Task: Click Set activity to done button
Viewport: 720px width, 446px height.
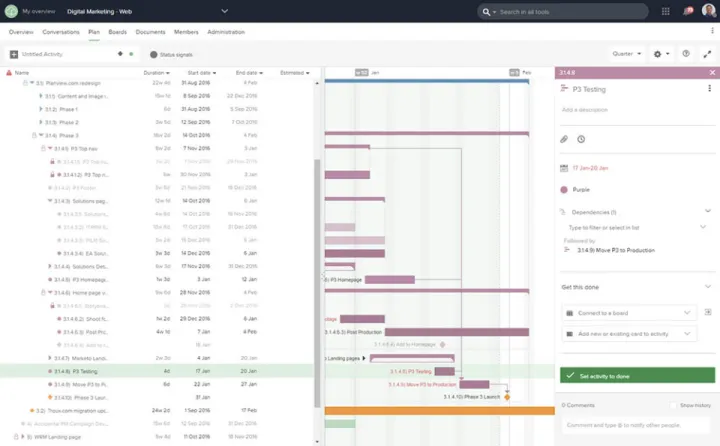Action: [637, 376]
